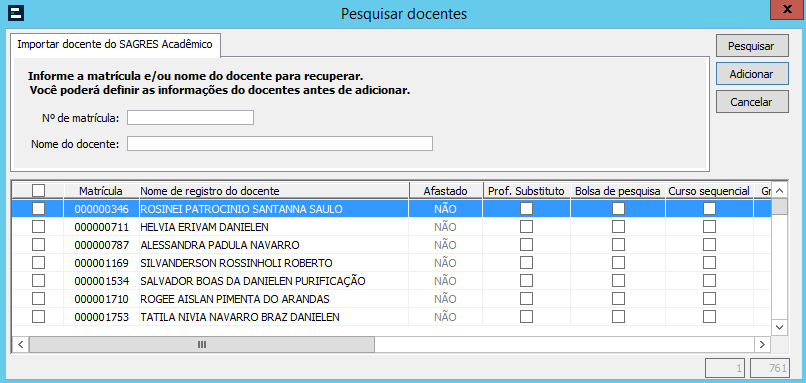Click the application icon in the title bar
The width and height of the screenshot is (806, 383).
(17, 13)
